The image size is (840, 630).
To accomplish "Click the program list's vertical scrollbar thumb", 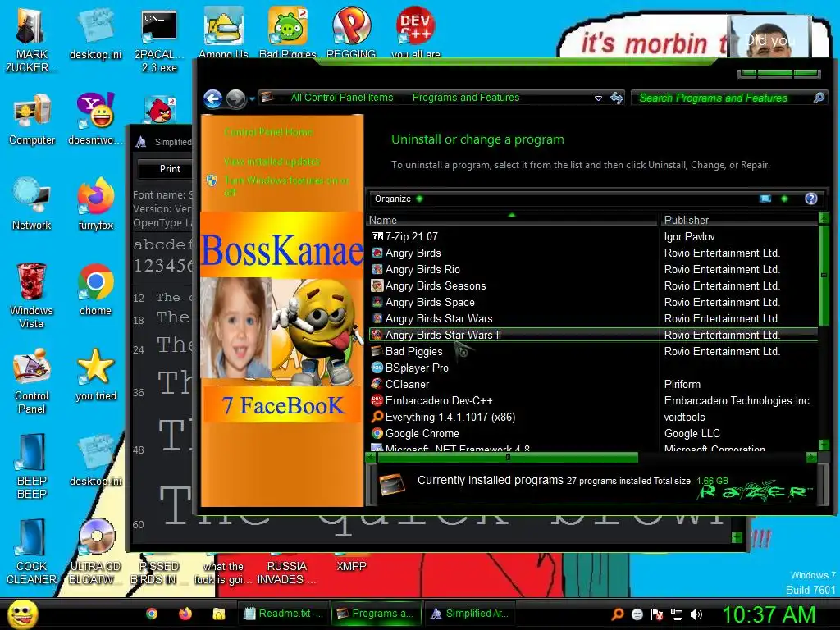I will click(x=824, y=276).
